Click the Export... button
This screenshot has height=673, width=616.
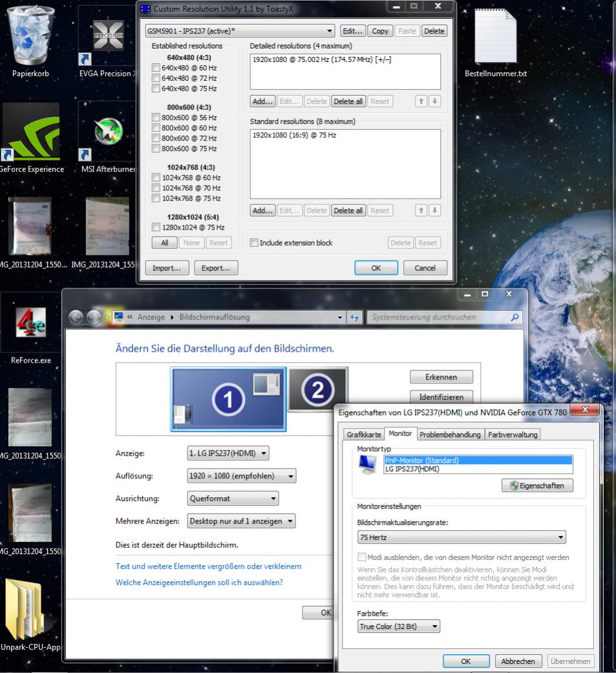(216, 268)
